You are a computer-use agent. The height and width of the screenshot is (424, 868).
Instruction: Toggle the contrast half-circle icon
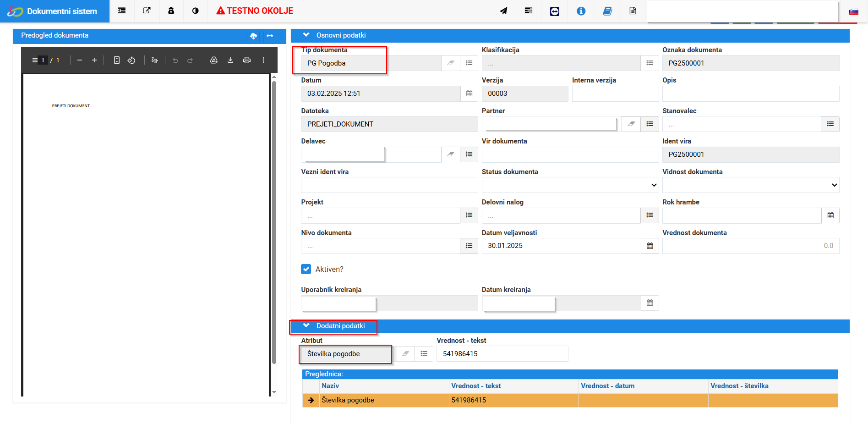(196, 11)
